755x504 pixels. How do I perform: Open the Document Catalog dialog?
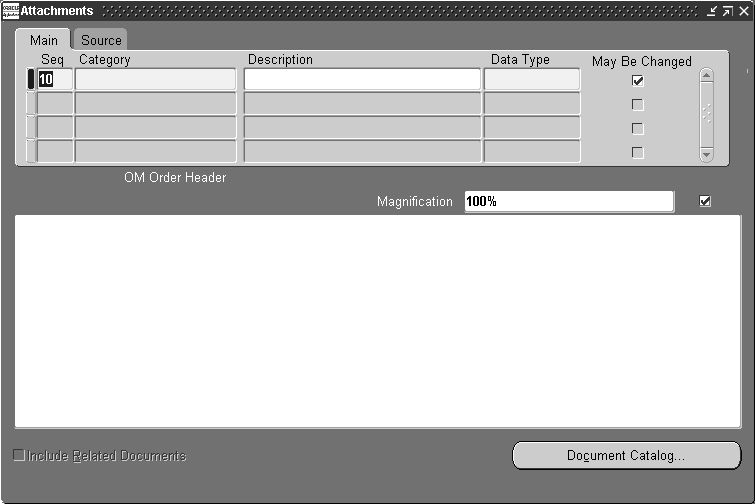click(x=626, y=455)
